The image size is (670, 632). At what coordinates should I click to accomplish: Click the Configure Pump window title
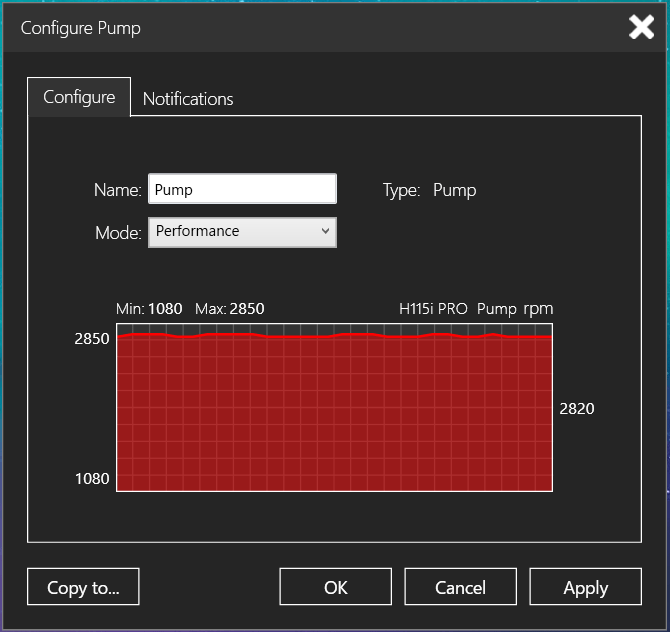[x=81, y=28]
